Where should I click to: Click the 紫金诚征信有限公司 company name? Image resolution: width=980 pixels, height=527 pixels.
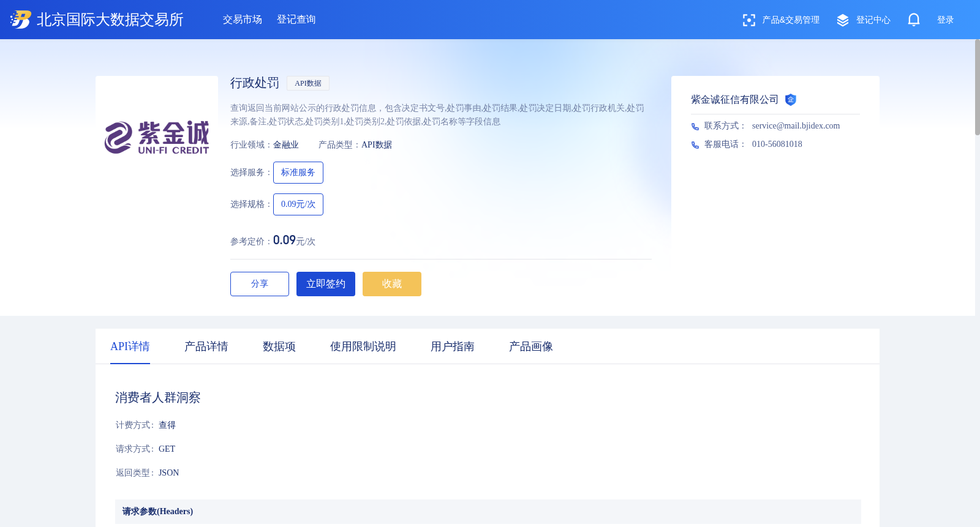click(x=734, y=100)
